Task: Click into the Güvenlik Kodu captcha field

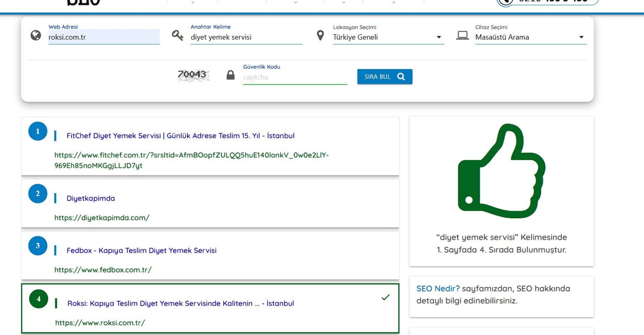Action: coord(295,77)
